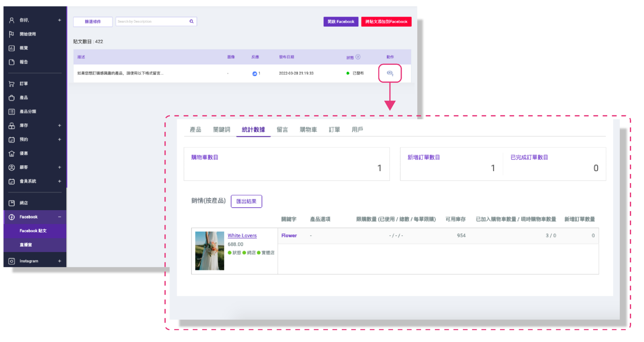Click the 新增訂單數目 label

424,157
